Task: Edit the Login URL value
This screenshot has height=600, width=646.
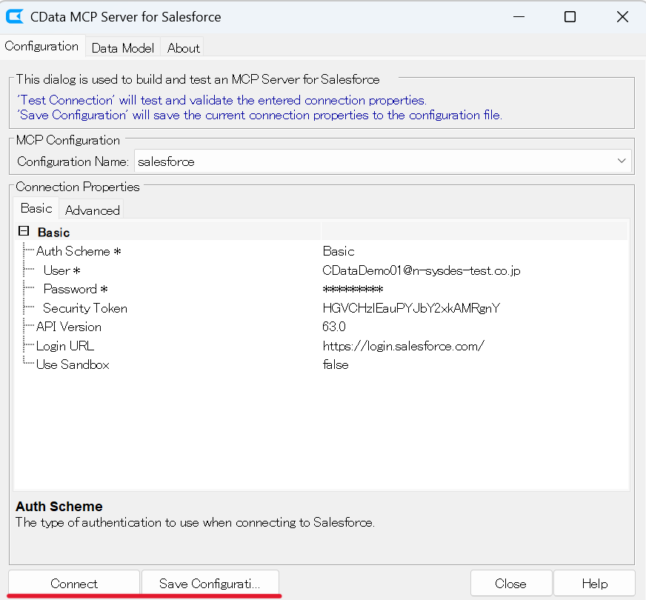Action: pyautogui.click(x=403, y=346)
